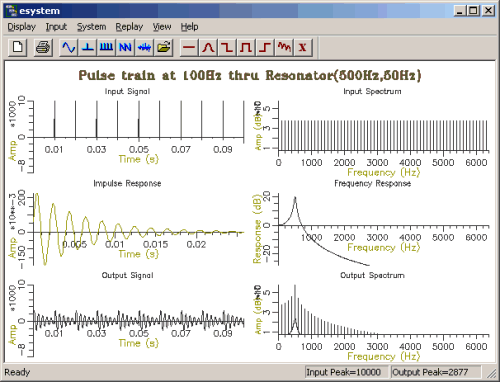Select the red flat line system icon
Viewport: 500px width, 382px height.
tap(189, 47)
